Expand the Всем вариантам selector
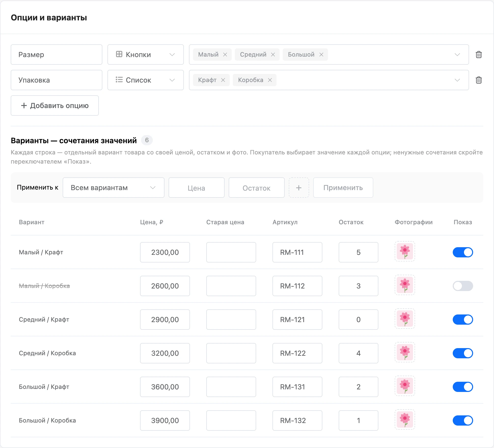494x448 pixels. [113, 188]
